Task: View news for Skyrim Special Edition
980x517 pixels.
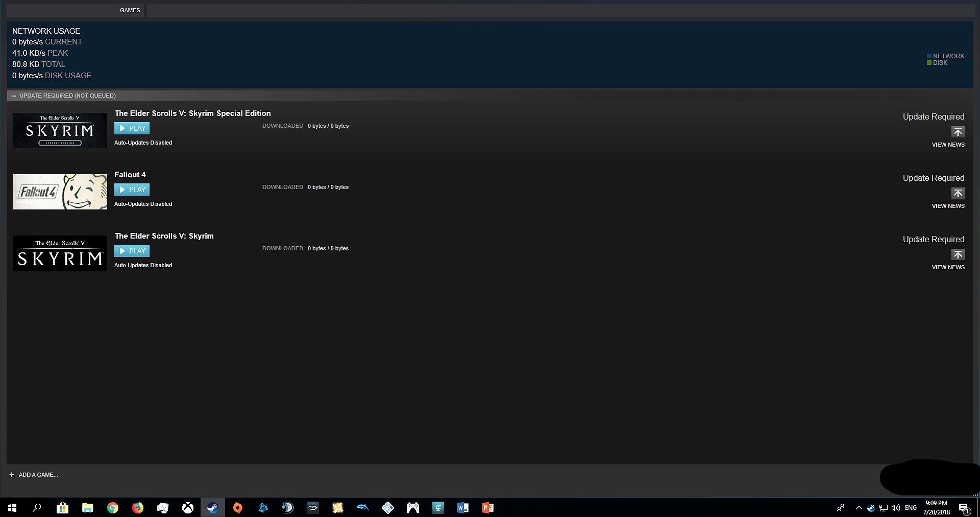Action: click(x=948, y=145)
